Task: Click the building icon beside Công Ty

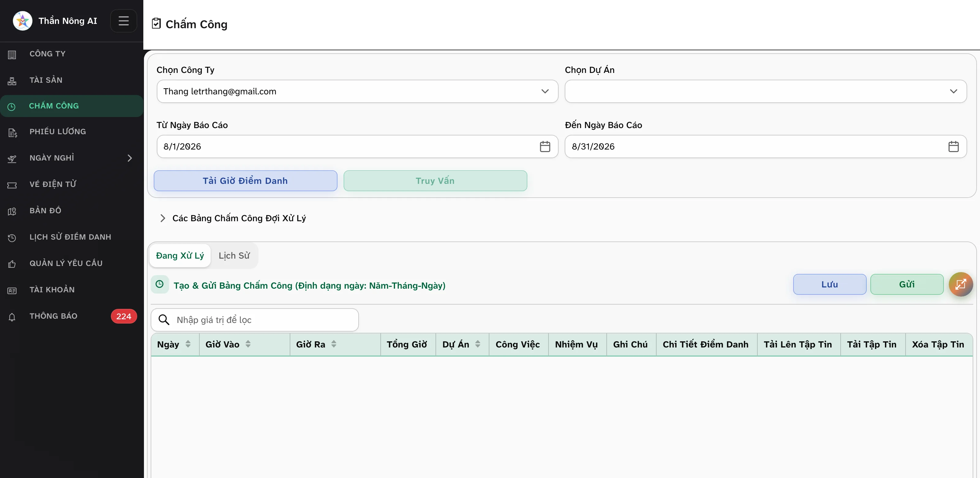Action: [12, 55]
